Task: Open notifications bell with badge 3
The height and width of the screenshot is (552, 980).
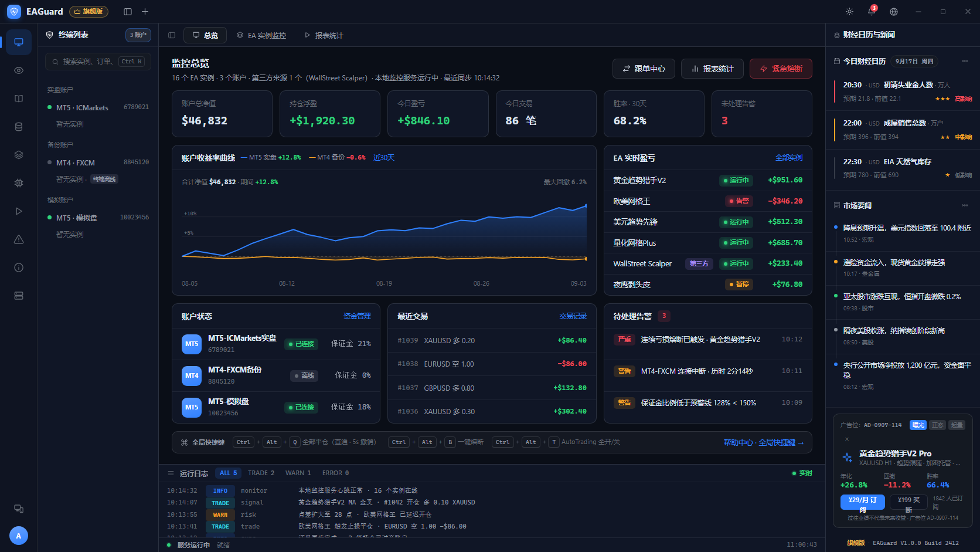Action: click(x=872, y=12)
